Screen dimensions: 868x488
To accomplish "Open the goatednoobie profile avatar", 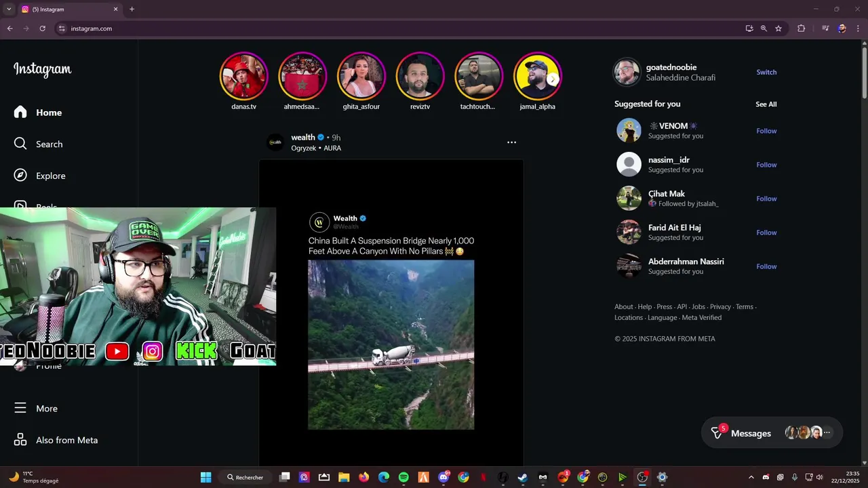I will pos(627,72).
